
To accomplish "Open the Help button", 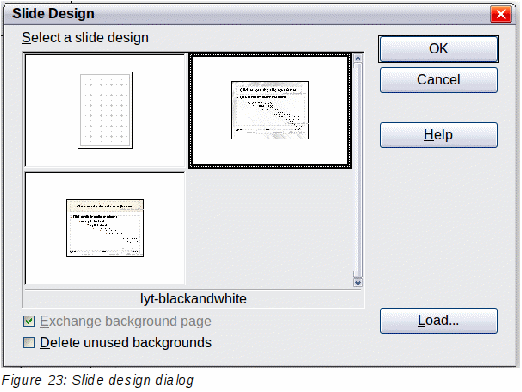I will (439, 135).
